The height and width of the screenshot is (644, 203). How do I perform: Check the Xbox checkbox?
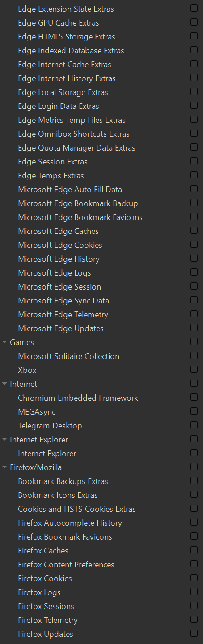194,369
